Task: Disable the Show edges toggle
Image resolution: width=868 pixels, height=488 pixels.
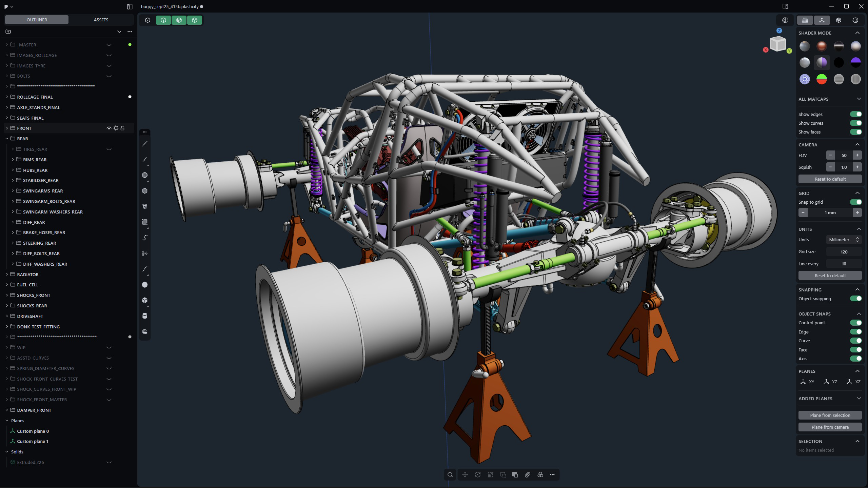Action: coord(855,114)
